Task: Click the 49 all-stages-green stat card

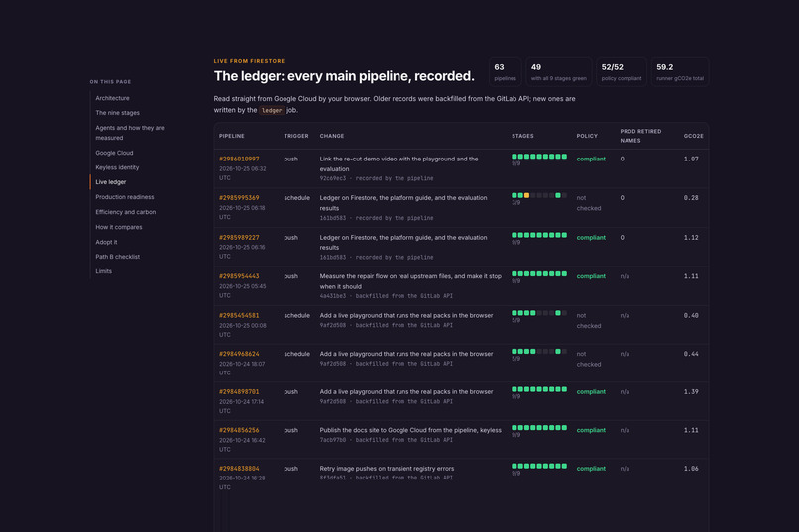Action: pos(558,72)
